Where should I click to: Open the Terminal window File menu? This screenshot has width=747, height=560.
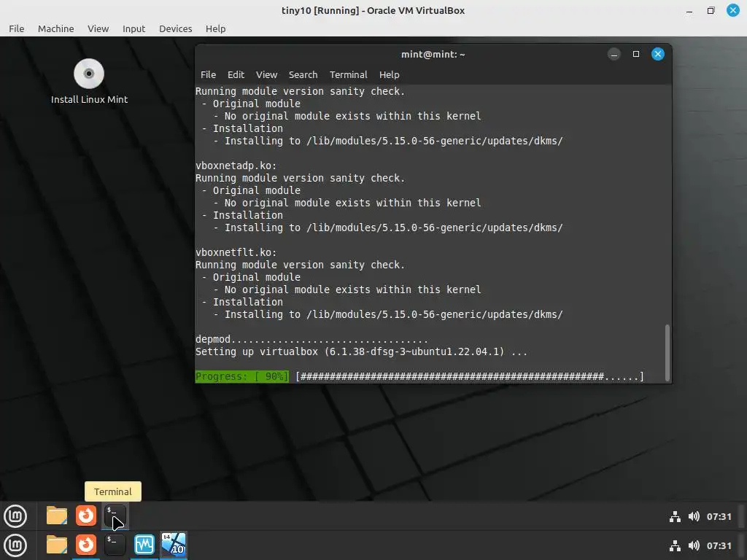pos(208,75)
